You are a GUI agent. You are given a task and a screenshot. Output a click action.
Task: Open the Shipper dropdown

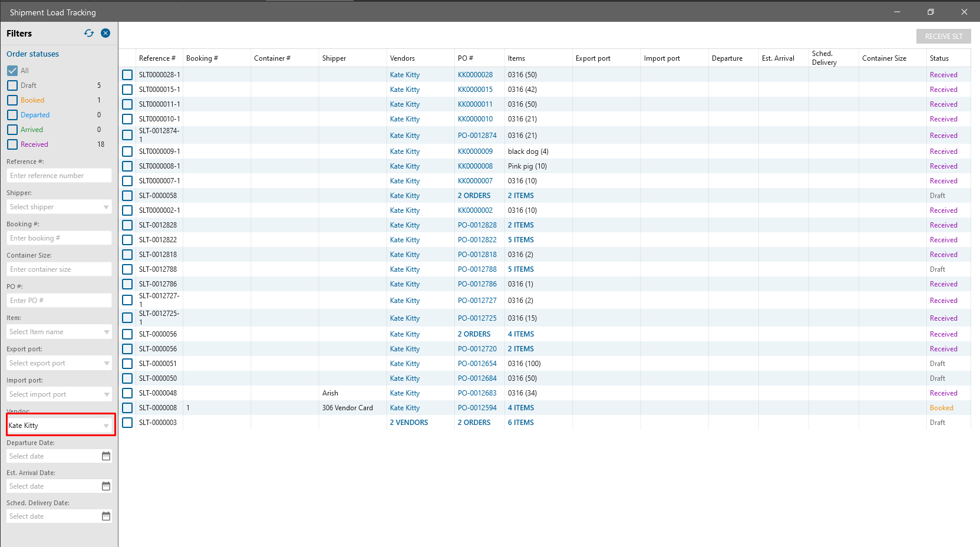pos(59,207)
